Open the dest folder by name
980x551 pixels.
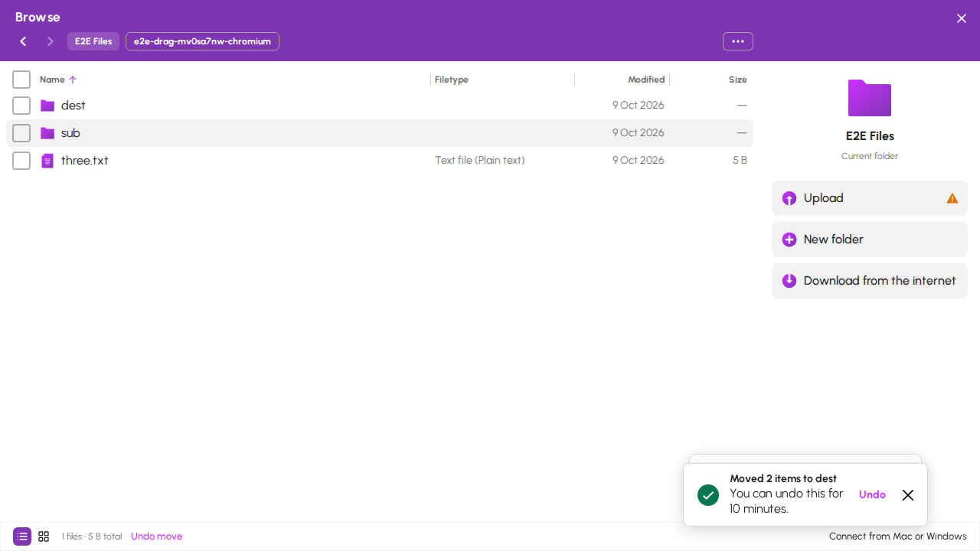coord(73,106)
